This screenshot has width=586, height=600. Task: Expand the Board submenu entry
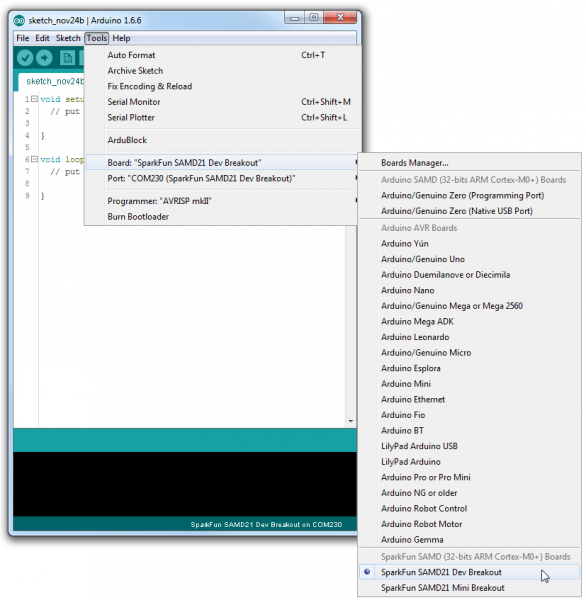[x=223, y=163]
